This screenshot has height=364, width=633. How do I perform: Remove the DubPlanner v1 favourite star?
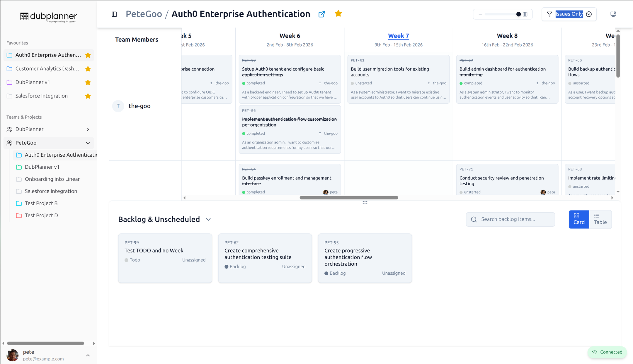pyautogui.click(x=88, y=82)
